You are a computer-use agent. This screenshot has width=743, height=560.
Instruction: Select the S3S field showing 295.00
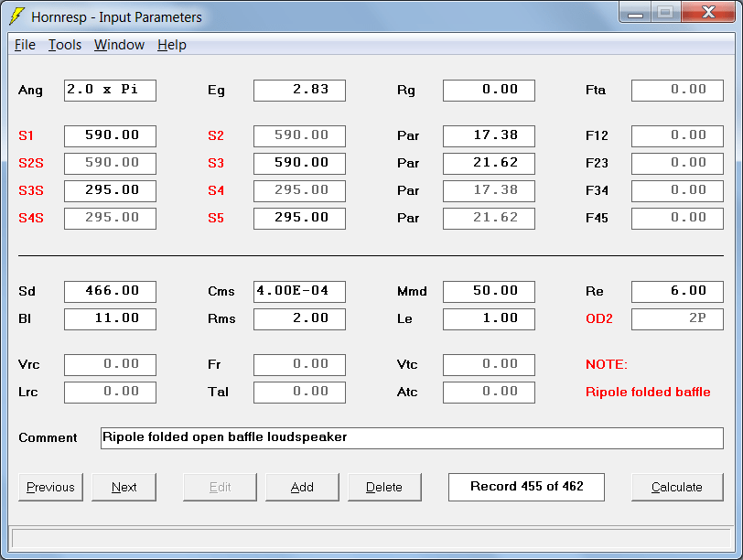point(110,191)
